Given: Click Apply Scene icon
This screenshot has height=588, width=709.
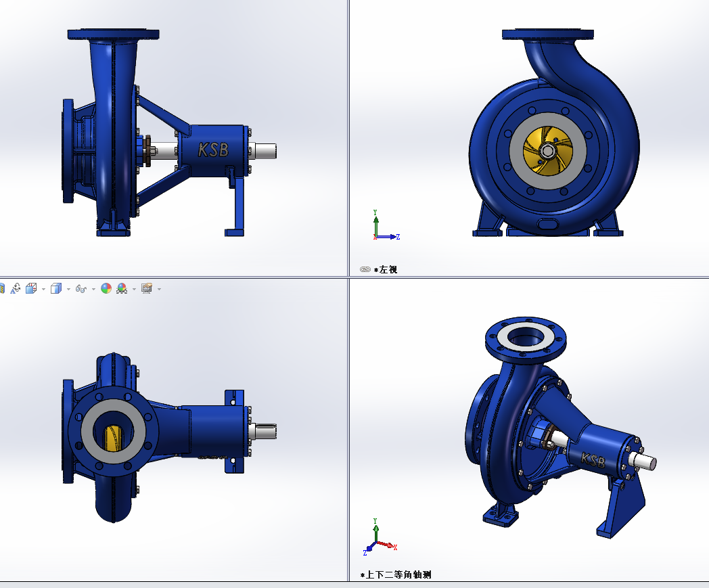Looking at the screenshot, I should coord(122,288).
